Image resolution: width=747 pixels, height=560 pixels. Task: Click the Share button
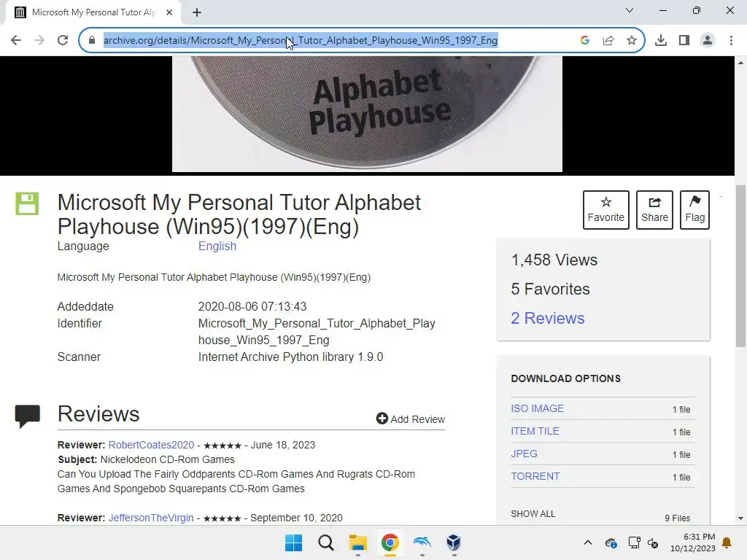[654, 210]
